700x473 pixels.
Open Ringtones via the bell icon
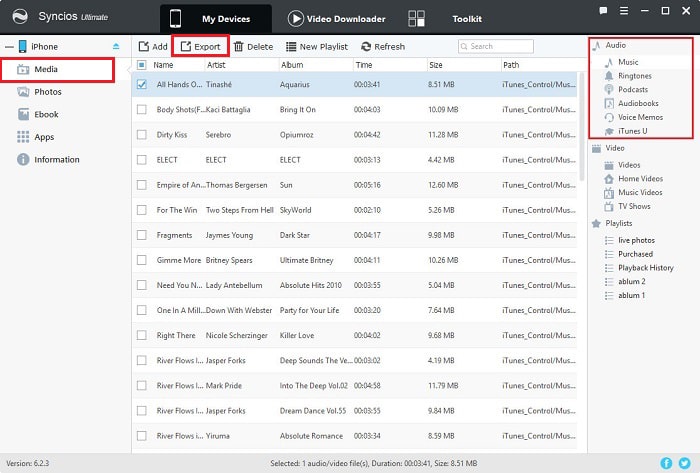[x=609, y=76]
